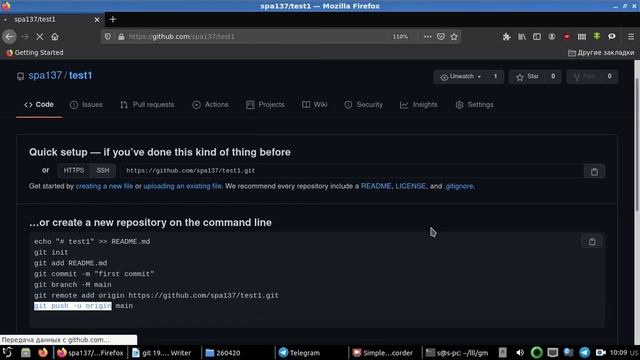This screenshot has width=640, height=360.
Task: Open the Firefox account icon
Action: coord(552,36)
